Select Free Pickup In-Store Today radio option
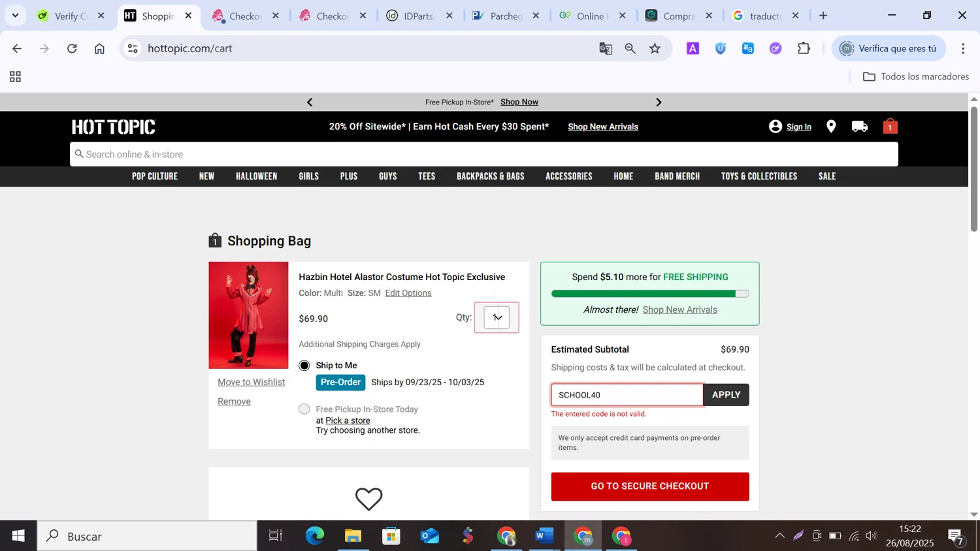Viewport: 980px width, 551px height. 304,409
